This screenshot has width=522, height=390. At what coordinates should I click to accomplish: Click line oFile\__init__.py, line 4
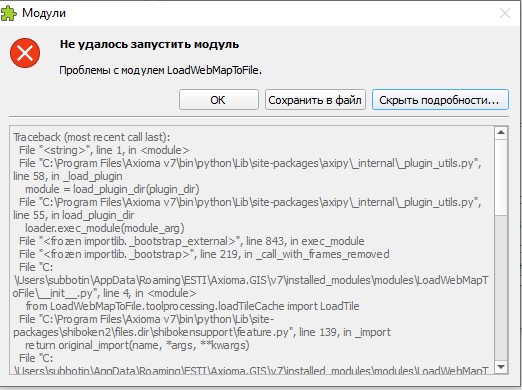pyautogui.click(x=104, y=293)
